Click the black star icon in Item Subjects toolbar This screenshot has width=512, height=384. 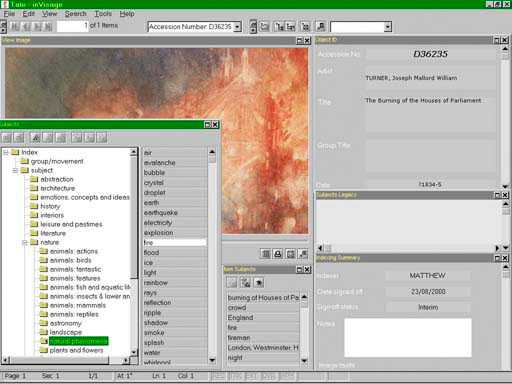(x=259, y=283)
